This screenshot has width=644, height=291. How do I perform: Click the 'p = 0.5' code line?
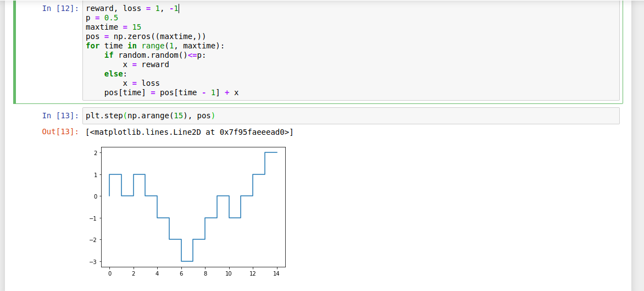(x=102, y=18)
